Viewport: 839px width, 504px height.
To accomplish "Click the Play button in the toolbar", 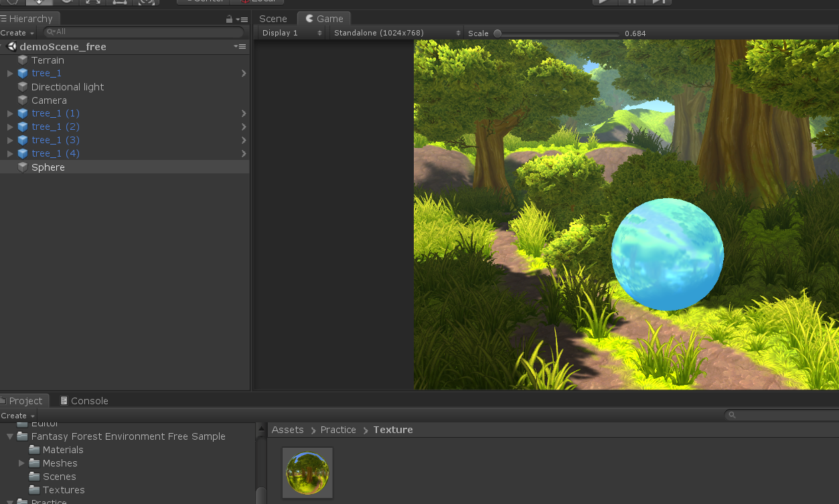I will coord(605,2).
